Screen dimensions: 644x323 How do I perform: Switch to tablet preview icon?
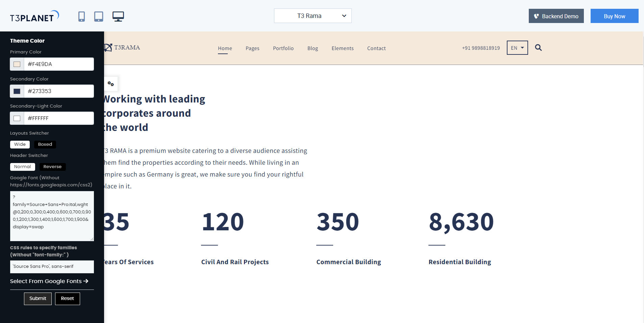99,16
